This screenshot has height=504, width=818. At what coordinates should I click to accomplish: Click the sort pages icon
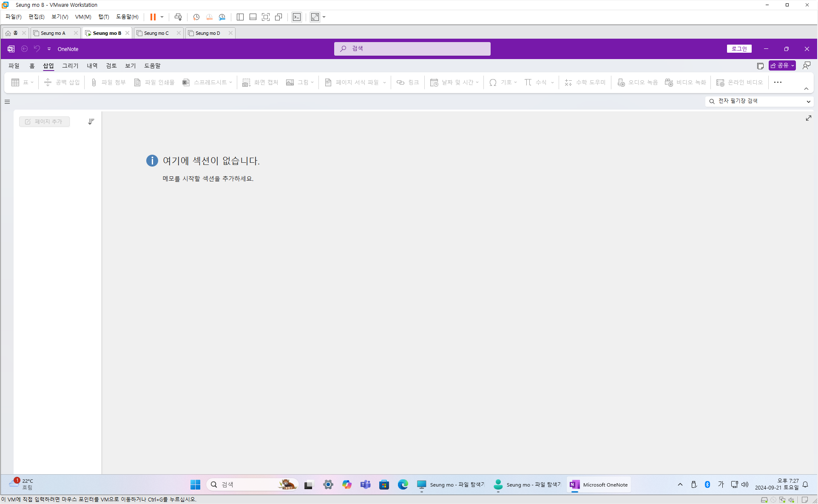[91, 122]
